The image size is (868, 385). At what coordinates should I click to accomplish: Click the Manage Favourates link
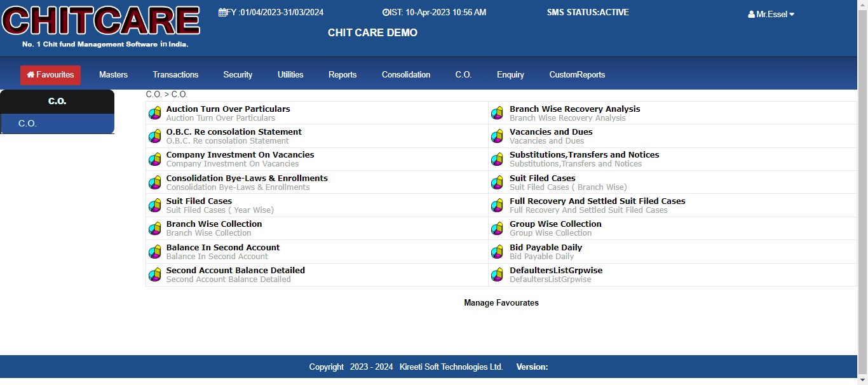[x=501, y=303]
